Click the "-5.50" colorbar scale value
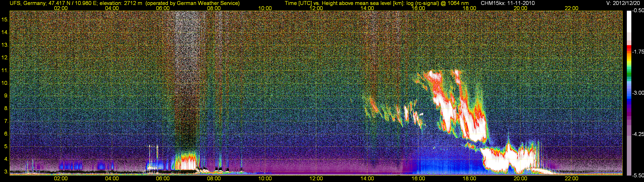Viewport: 644px width, 182px height. click(x=638, y=176)
